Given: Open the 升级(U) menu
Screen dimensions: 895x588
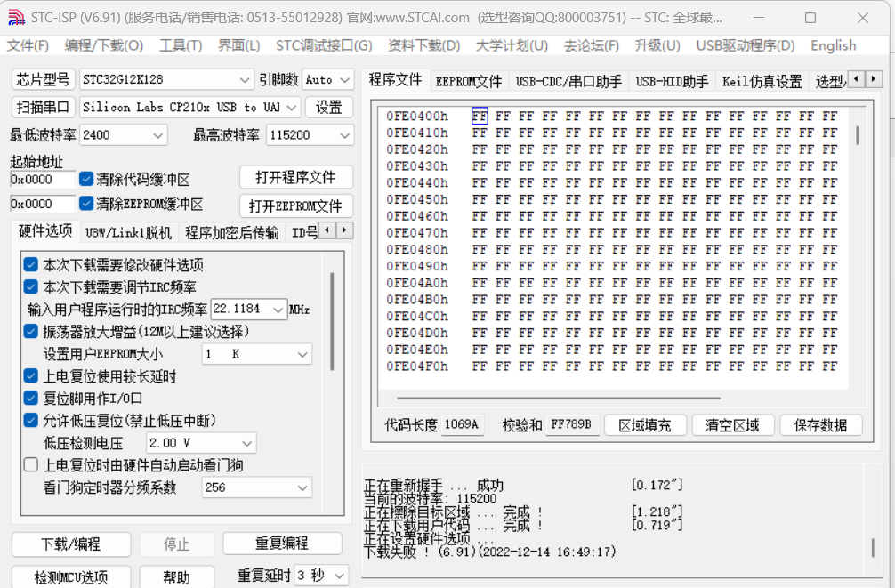Looking at the screenshot, I should click(657, 45).
